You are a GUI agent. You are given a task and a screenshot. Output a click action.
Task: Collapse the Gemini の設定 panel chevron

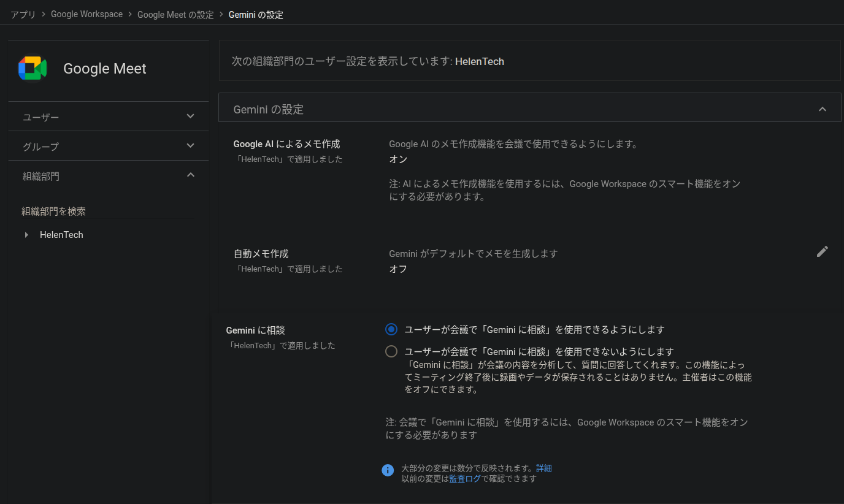pos(823,109)
